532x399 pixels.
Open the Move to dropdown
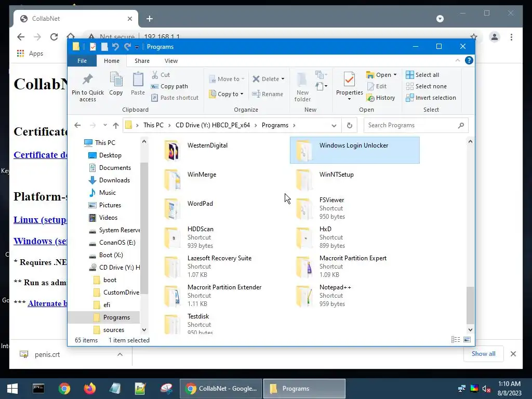click(227, 79)
